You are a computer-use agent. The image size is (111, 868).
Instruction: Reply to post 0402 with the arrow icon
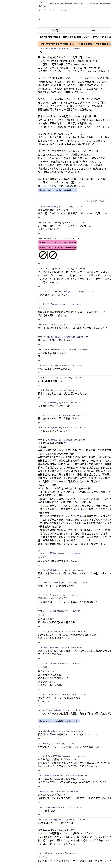(x=39, y=643)
